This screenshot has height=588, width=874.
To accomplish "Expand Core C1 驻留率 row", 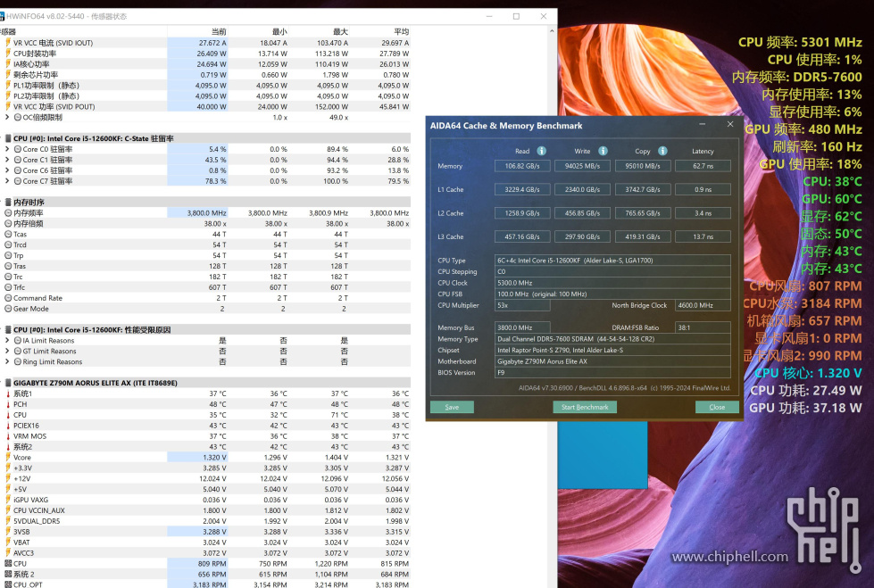I will coord(6,160).
